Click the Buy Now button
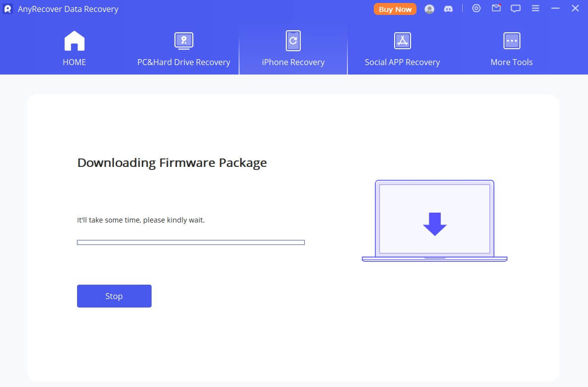The height and width of the screenshot is (387, 588). (395, 9)
